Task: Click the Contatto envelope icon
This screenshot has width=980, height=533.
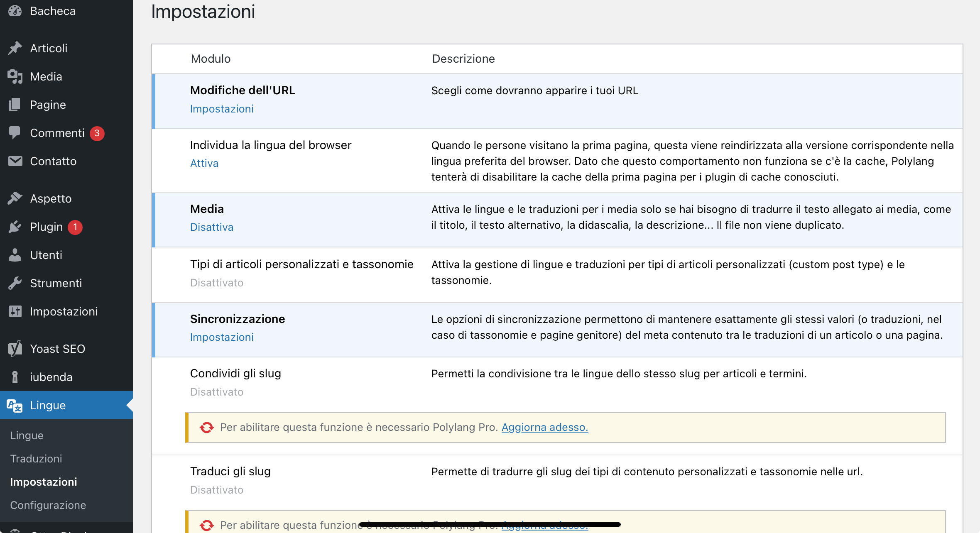Action: point(15,161)
